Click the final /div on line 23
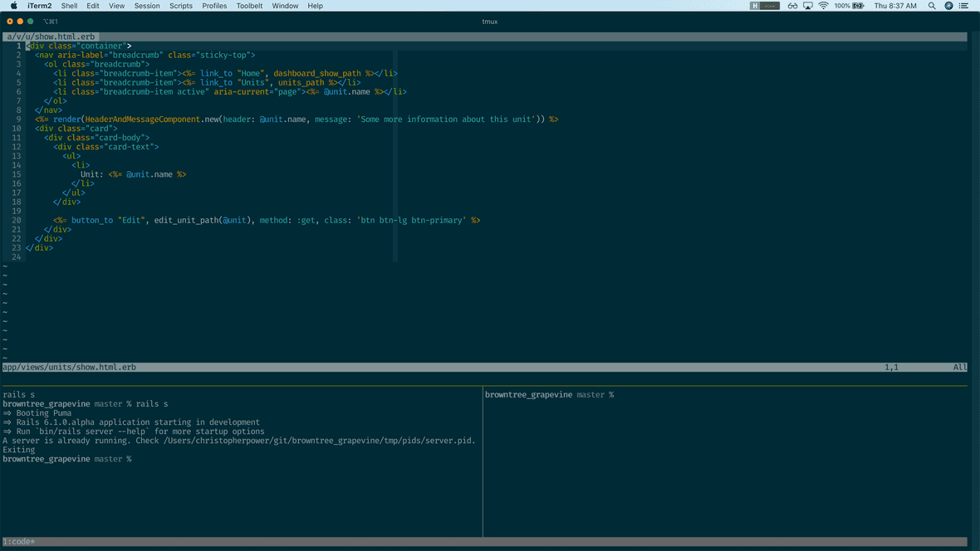 tap(39, 248)
